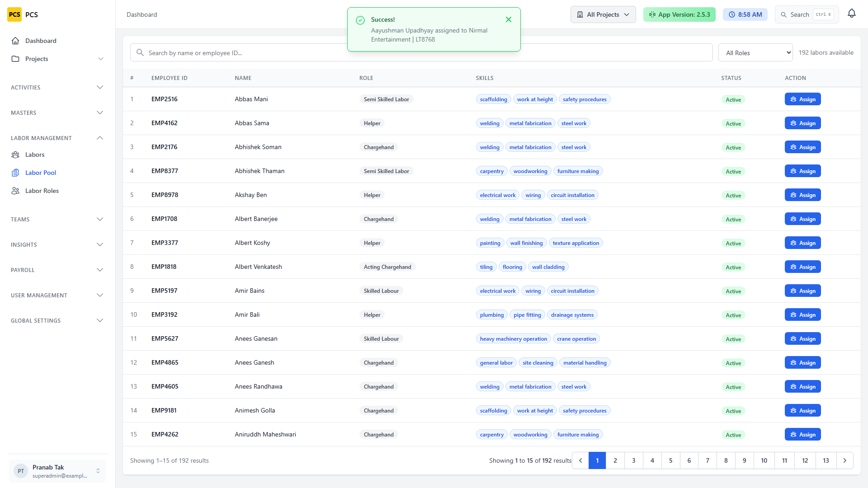This screenshot has width=868, height=488.
Task: Close the Success notification toast
Action: click(x=509, y=19)
